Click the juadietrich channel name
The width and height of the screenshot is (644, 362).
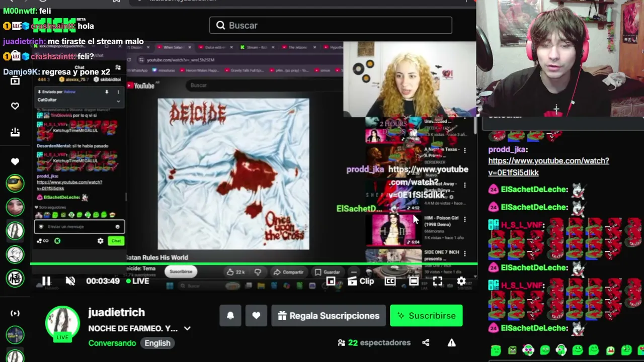[116, 313]
